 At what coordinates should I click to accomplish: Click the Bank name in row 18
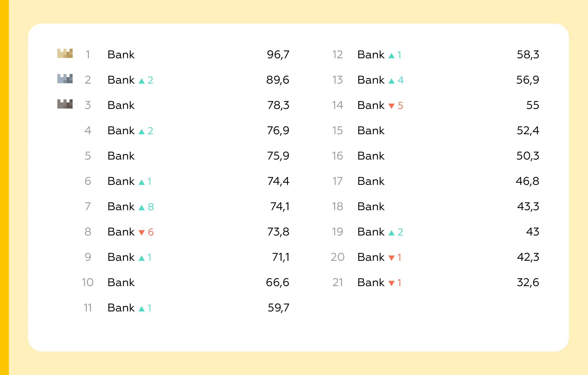371,206
